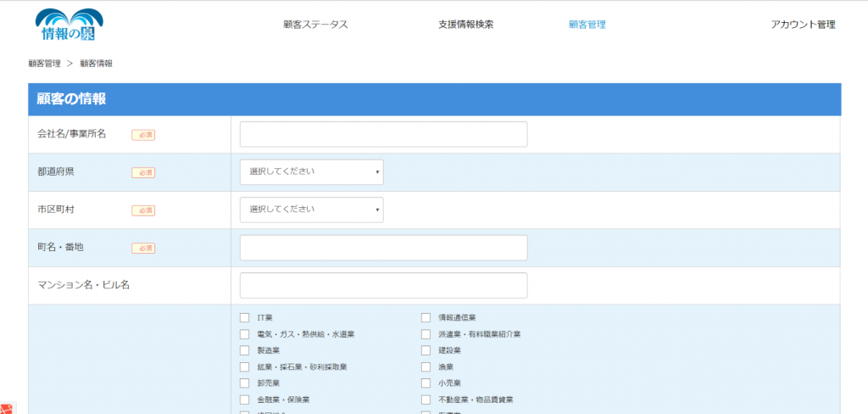Image resolution: width=868 pixels, height=414 pixels.
Task: Select the 金融業・保険業 checkbox
Action: coord(244,400)
